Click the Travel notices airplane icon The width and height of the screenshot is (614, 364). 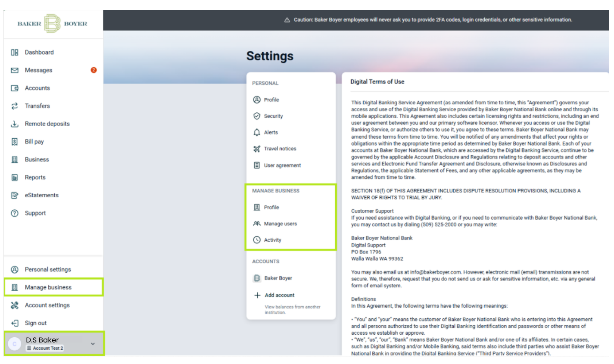[257, 149]
